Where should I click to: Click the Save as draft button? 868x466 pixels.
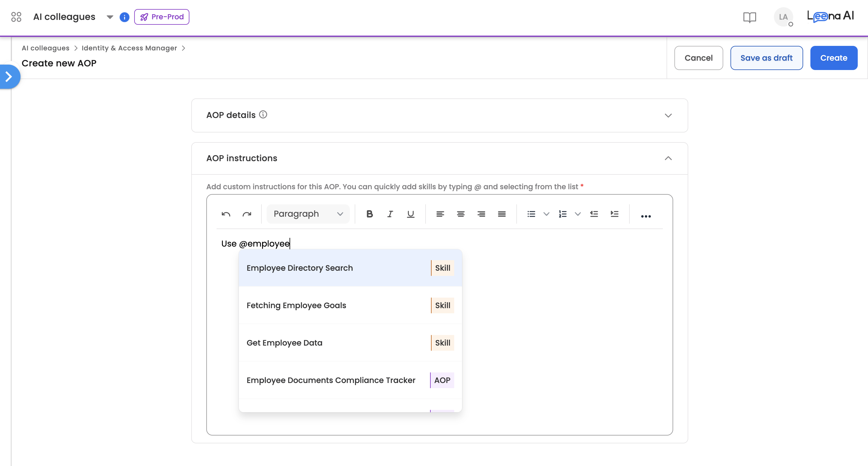tap(766, 58)
